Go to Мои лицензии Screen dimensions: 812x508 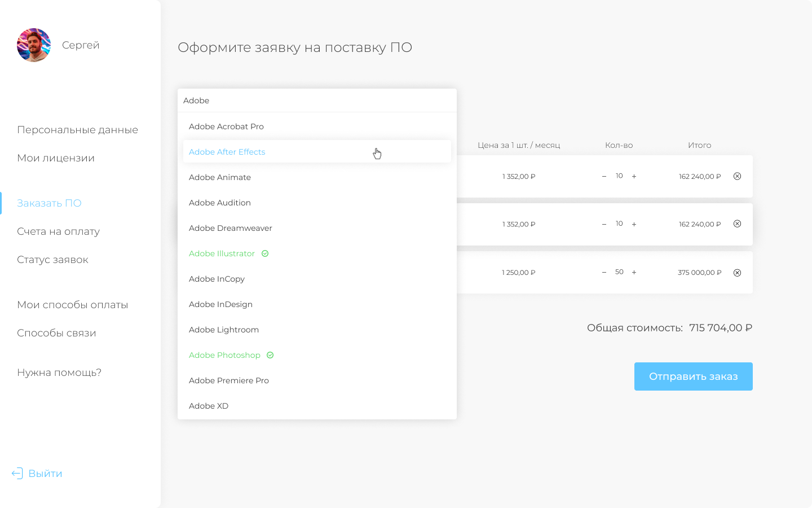[x=56, y=158]
